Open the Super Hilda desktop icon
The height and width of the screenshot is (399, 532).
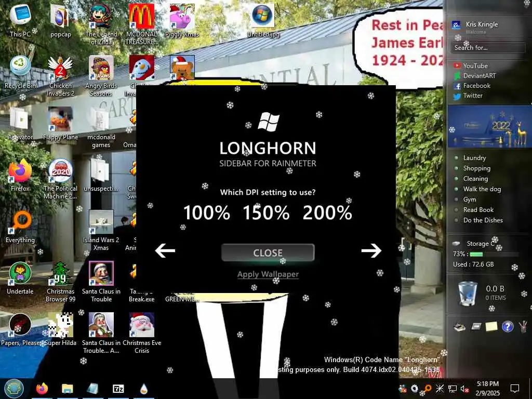(60, 329)
